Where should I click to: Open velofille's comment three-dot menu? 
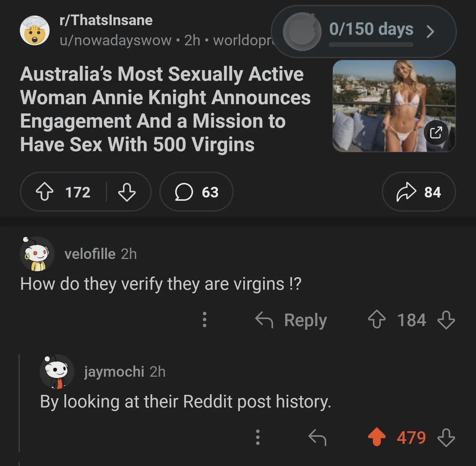(205, 320)
